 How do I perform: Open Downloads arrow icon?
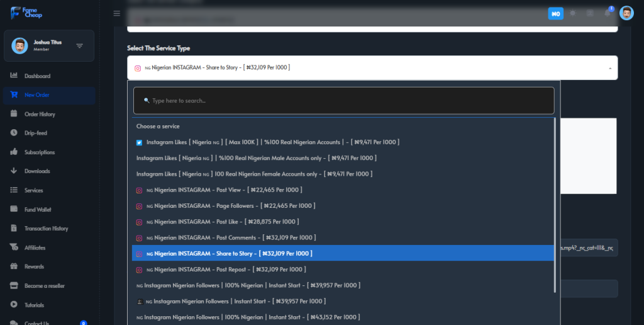click(14, 171)
